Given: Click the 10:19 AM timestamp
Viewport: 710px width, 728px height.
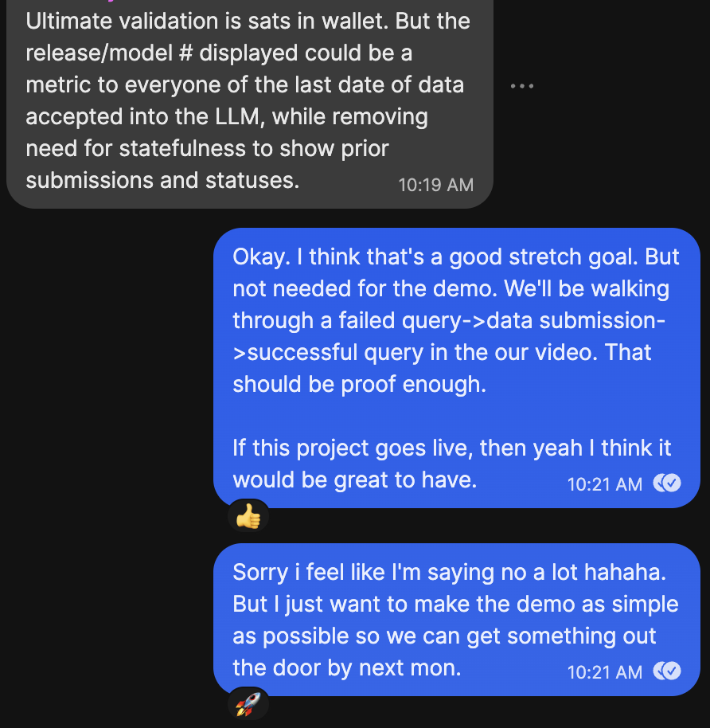Looking at the screenshot, I should (x=435, y=185).
